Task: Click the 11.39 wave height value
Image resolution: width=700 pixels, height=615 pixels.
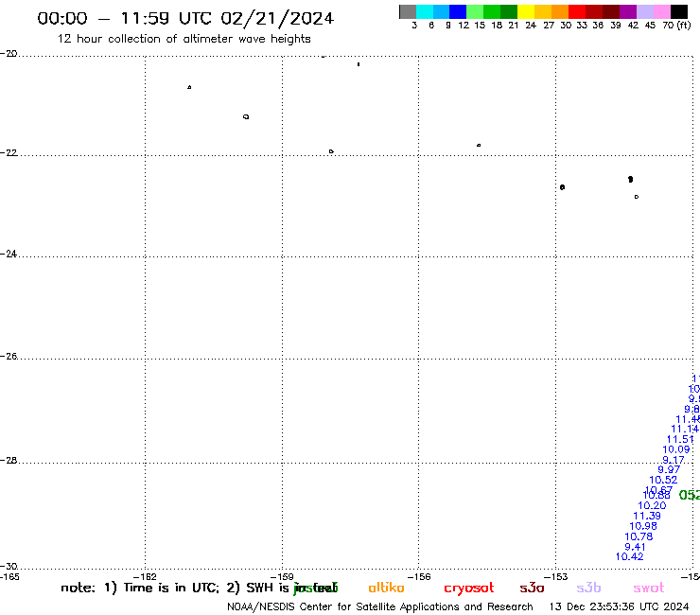Action: (647, 516)
